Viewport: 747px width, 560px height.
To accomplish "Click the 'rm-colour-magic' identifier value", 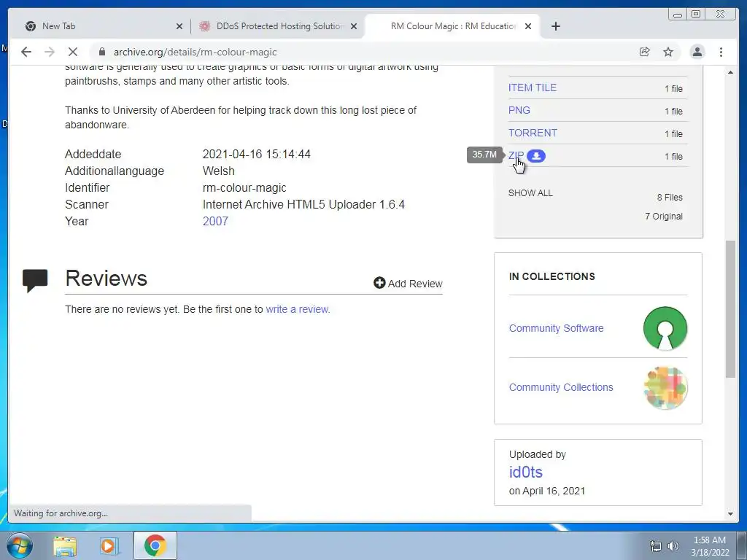I will 244,187.
